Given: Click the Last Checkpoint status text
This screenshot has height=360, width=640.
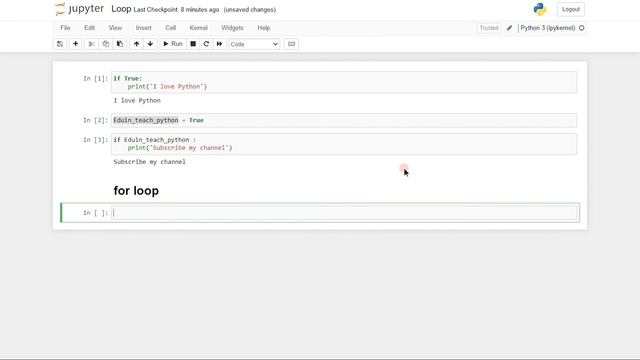Looking at the screenshot, I should coord(176,9).
